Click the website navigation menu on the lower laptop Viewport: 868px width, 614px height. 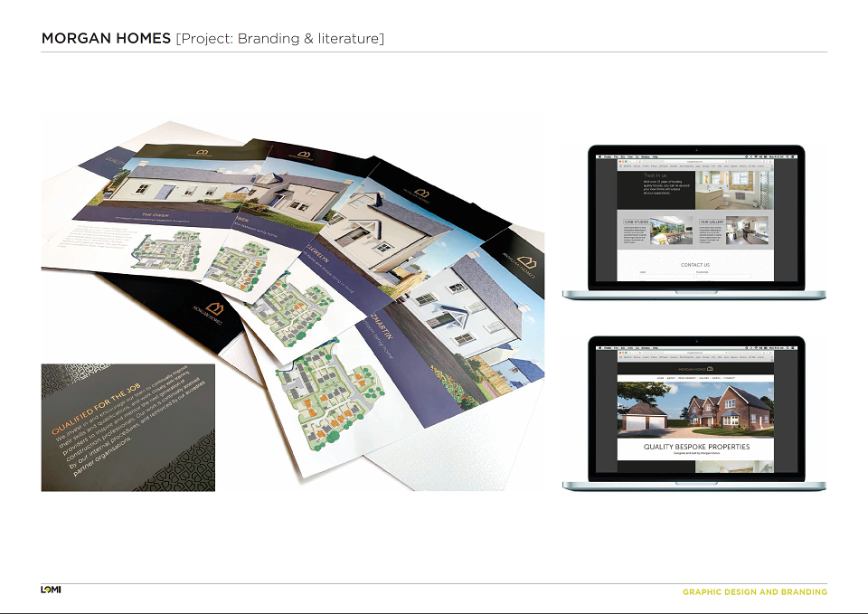696,378
